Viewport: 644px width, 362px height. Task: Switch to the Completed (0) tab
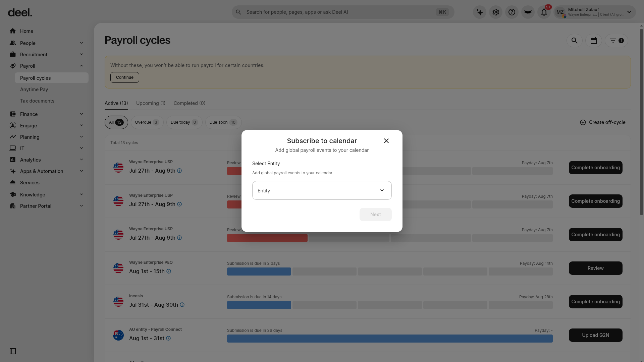click(x=190, y=103)
